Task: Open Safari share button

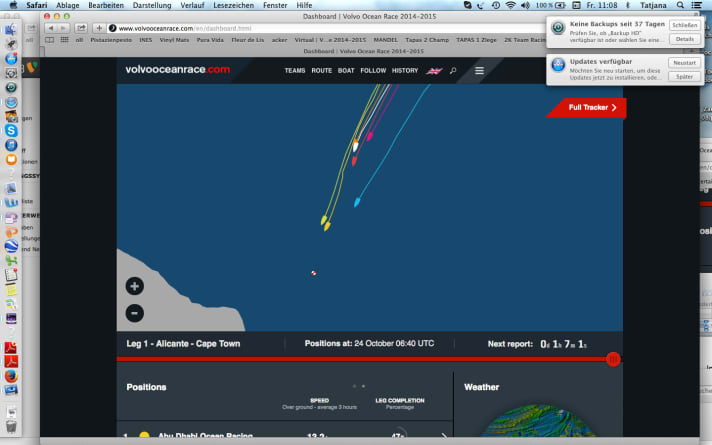Action: 81,28
